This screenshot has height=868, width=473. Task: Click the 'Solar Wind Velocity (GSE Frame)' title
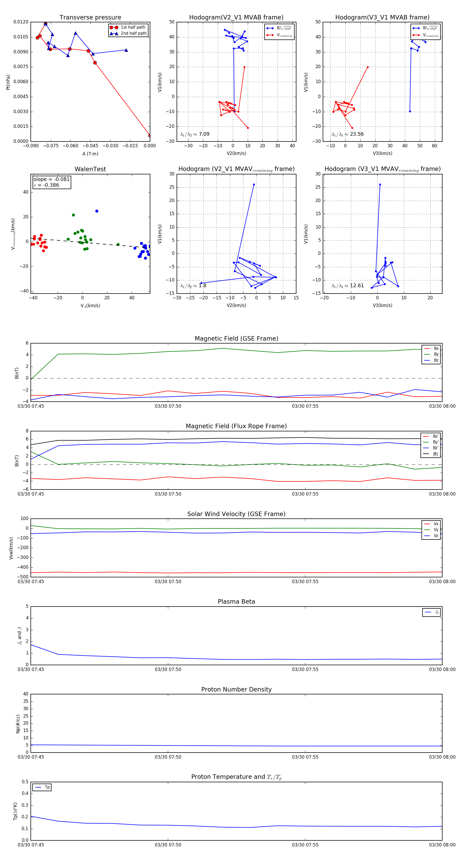236,514
